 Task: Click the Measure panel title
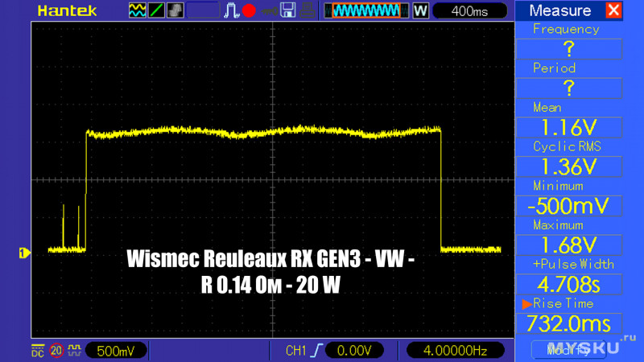coord(559,10)
